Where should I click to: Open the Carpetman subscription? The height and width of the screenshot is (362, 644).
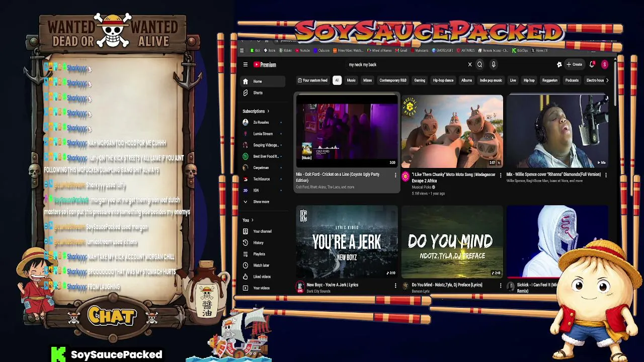tap(263, 167)
